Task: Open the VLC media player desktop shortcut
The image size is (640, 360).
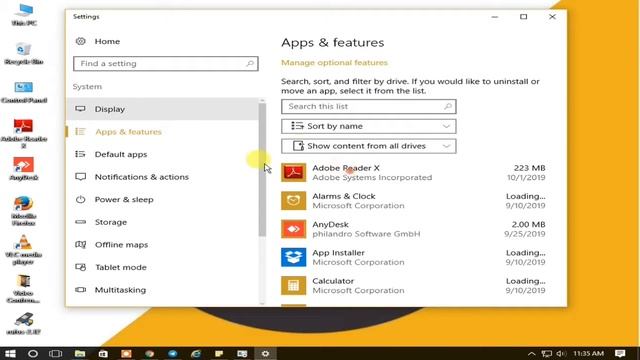Action: (23, 250)
